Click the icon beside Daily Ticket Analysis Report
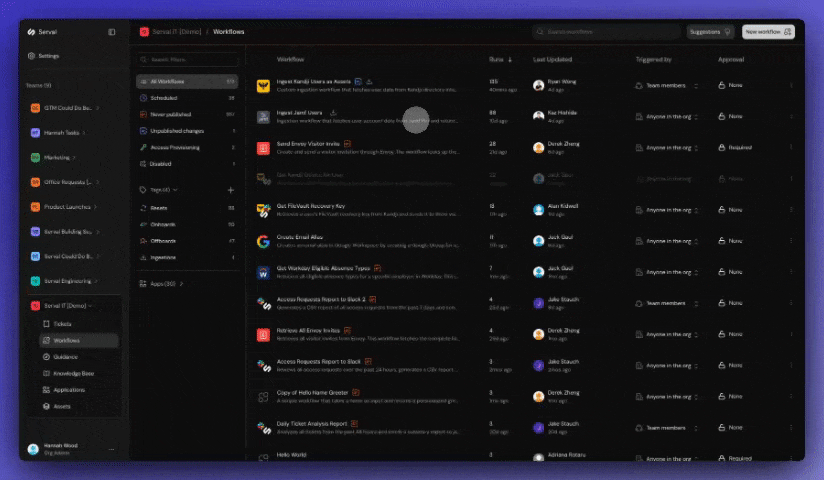The height and width of the screenshot is (480, 824). (x=263, y=428)
